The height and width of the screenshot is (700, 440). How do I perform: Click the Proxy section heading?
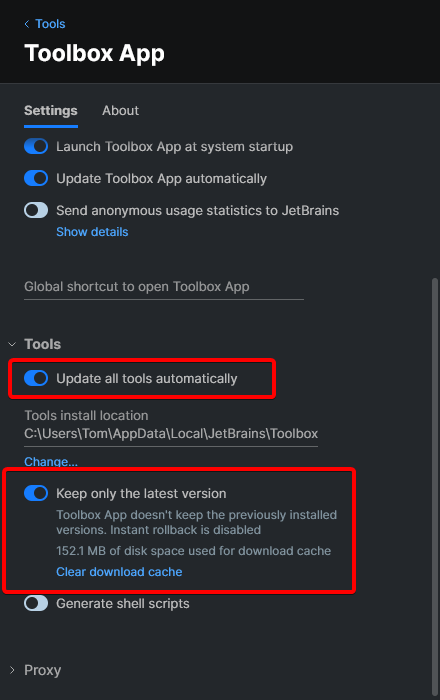pos(42,670)
